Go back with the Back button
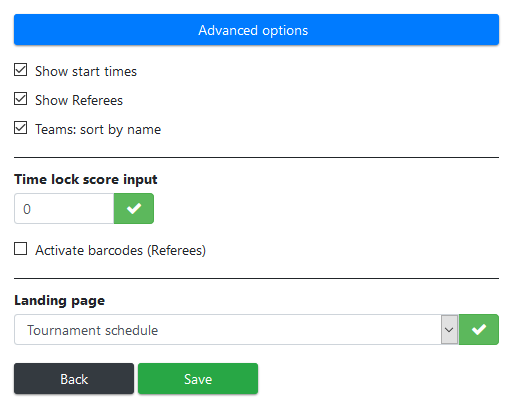Viewport: 513px width, 410px height. click(74, 379)
